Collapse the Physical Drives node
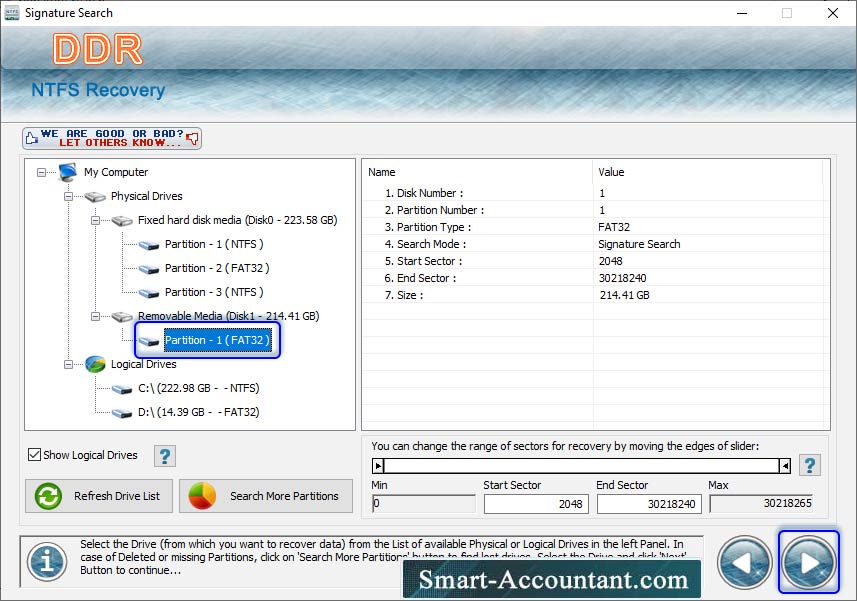Image resolution: width=857 pixels, height=601 pixels. 68,196
